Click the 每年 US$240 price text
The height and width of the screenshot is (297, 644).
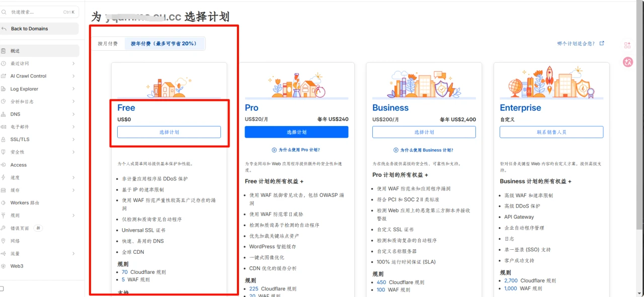tap(333, 120)
